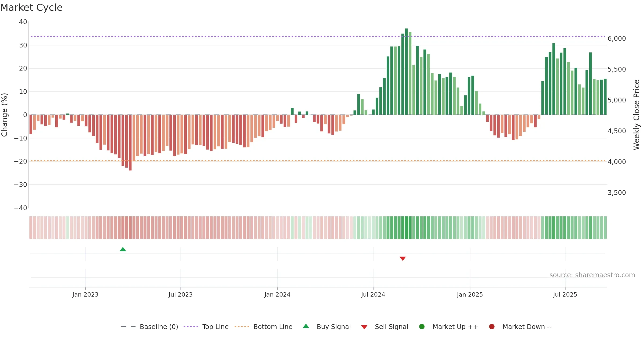Toggle the Sell Signal legend entry

pos(385,327)
